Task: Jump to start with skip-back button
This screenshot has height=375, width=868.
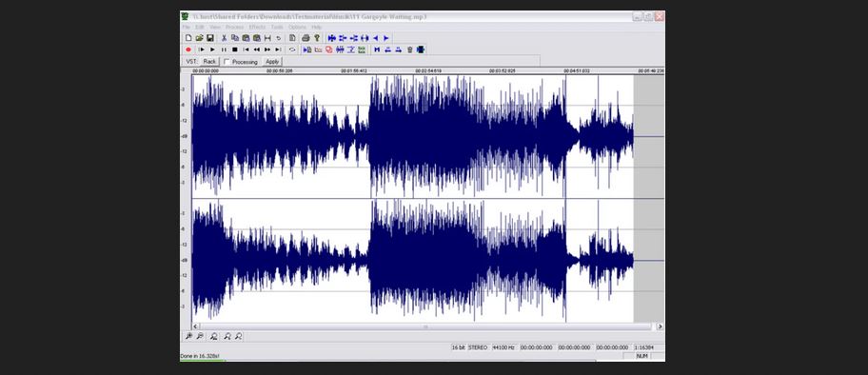Action: coord(246,49)
